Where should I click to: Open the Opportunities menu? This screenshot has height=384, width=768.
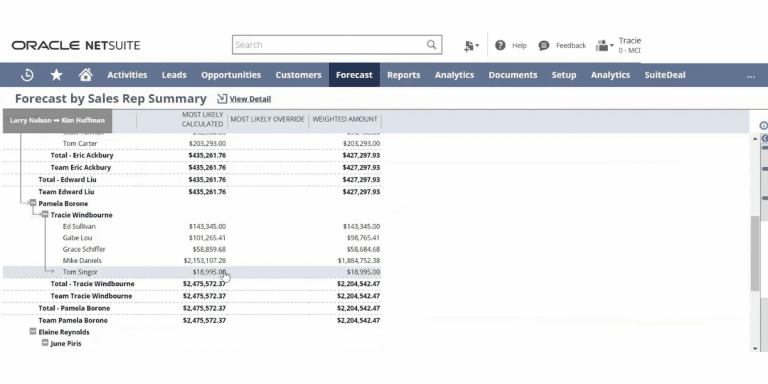[x=231, y=75]
